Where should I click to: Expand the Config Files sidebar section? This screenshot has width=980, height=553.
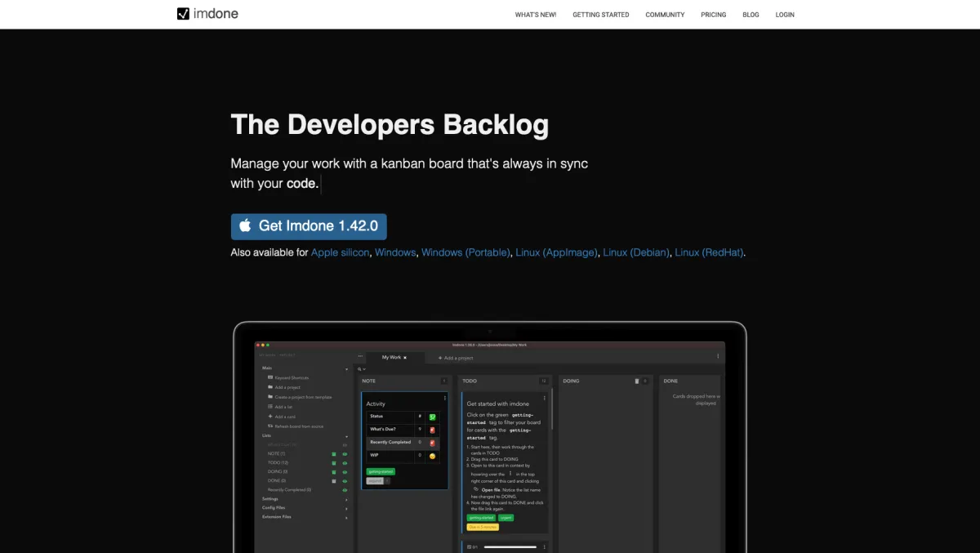(x=346, y=509)
